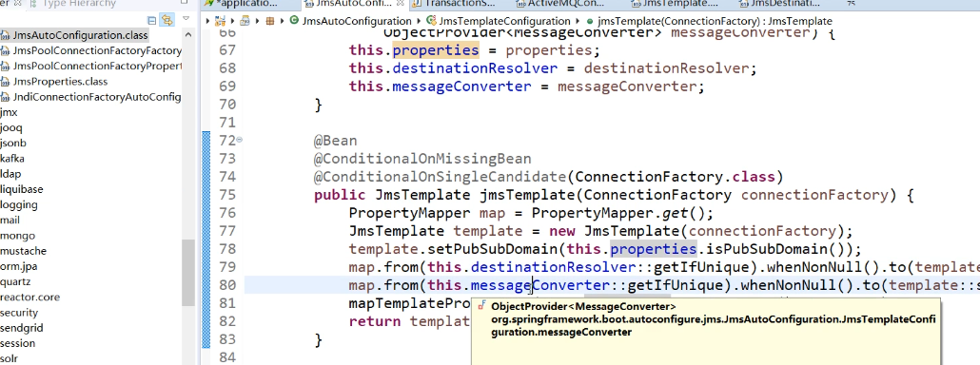Viewport: 980px width, 365px height.
Task: Select the quartz package
Action: point(15,281)
